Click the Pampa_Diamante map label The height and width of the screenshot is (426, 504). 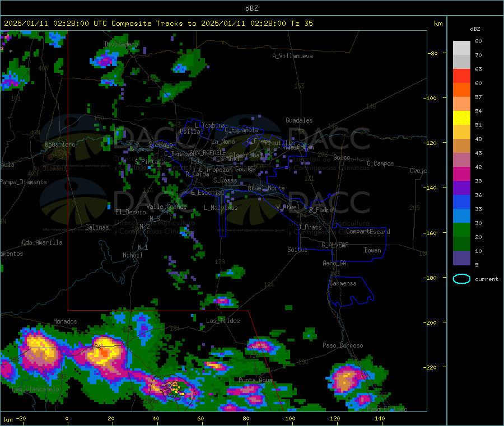click(x=23, y=182)
